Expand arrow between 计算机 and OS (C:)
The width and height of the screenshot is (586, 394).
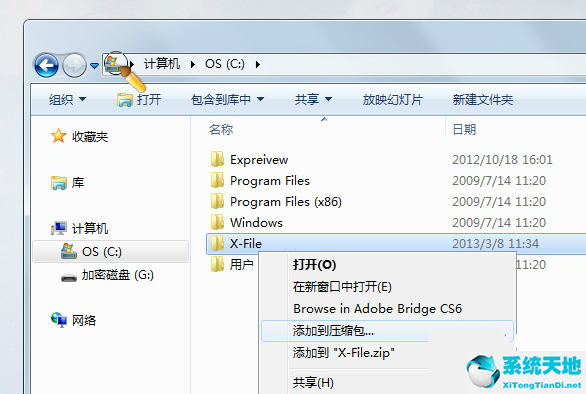point(193,65)
